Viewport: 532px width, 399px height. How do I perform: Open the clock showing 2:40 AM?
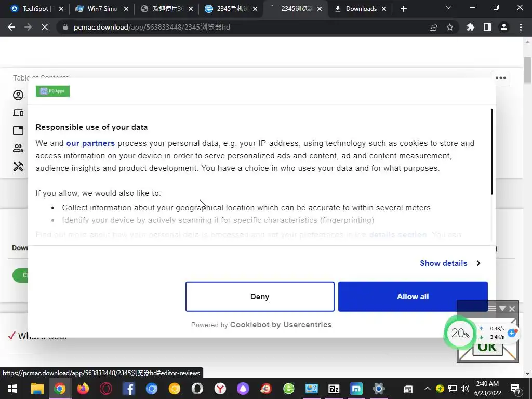pyautogui.click(x=487, y=389)
